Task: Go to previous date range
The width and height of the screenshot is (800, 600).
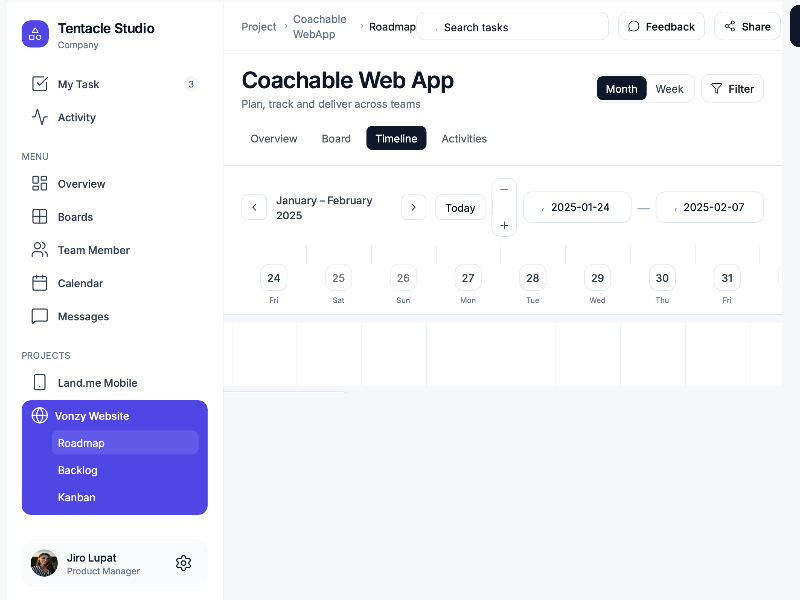Action: coord(254,207)
